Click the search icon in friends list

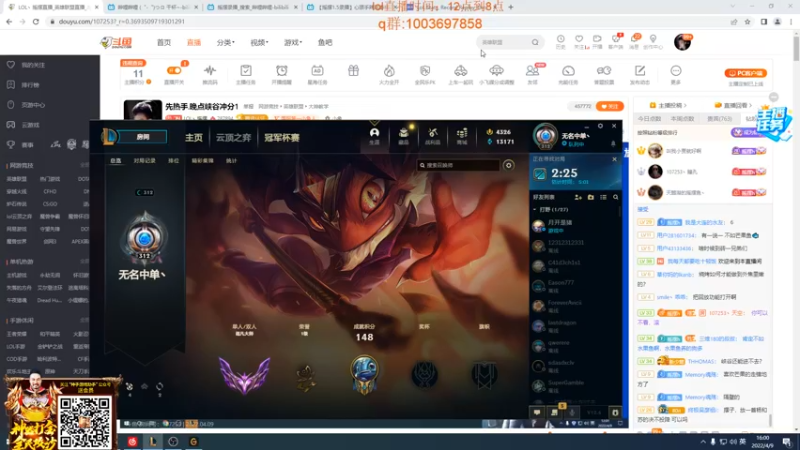pyautogui.click(x=616, y=197)
